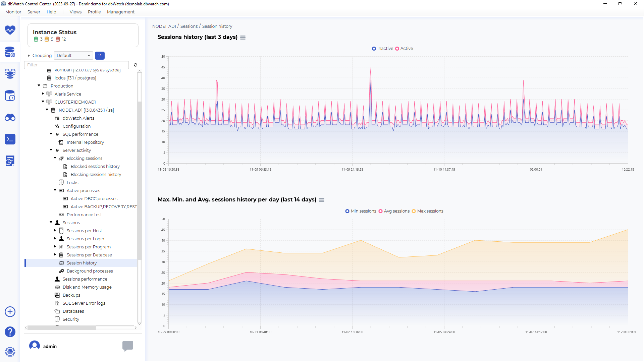Image resolution: width=644 pixels, height=362 pixels.
Task: Select Session history tree item
Action: point(81,263)
